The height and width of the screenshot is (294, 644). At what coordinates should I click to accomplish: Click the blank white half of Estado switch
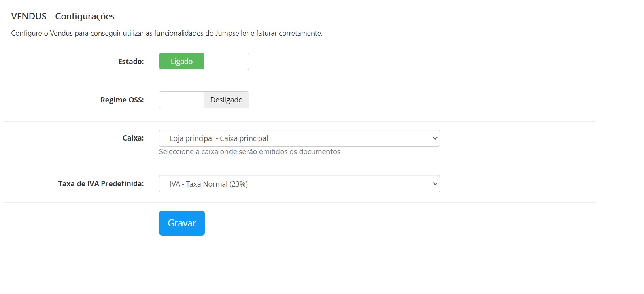[226, 62]
